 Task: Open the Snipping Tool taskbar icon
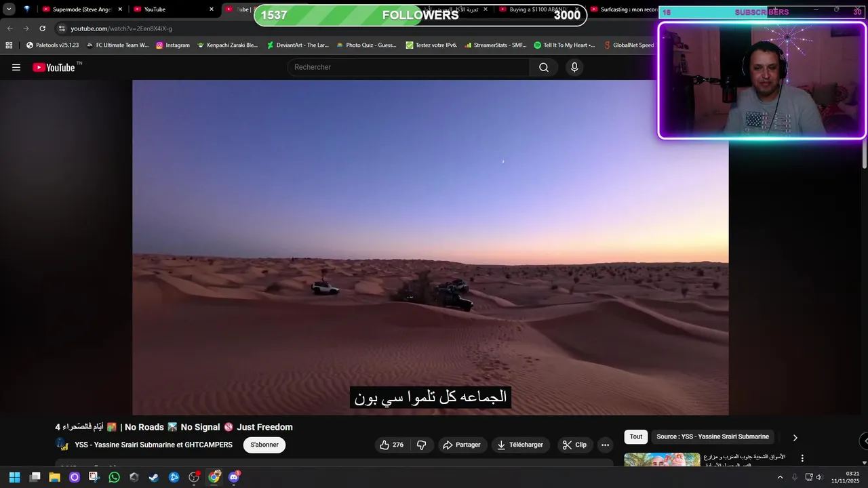pos(94,477)
